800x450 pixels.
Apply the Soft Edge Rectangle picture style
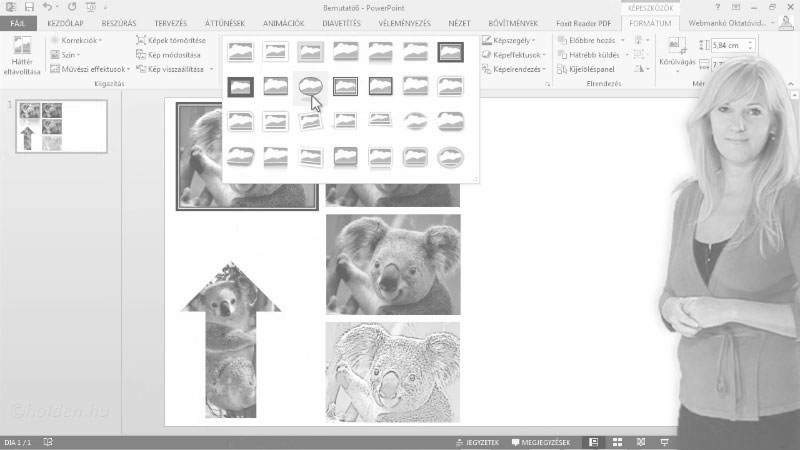click(x=415, y=52)
